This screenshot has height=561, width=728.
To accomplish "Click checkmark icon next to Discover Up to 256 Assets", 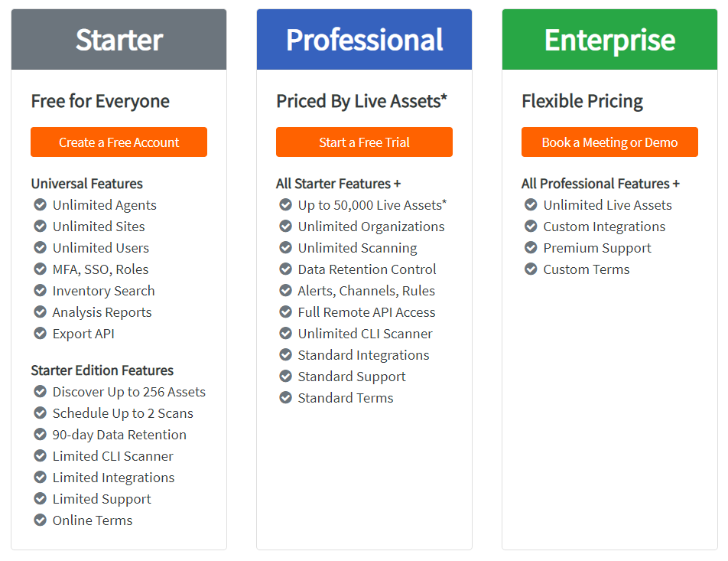I will 41,391.
